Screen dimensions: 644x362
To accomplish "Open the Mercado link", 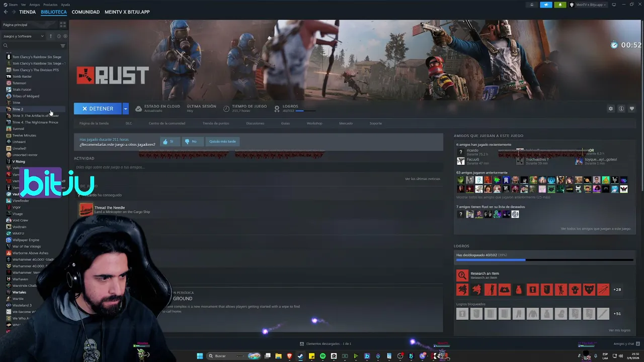I will point(346,123).
